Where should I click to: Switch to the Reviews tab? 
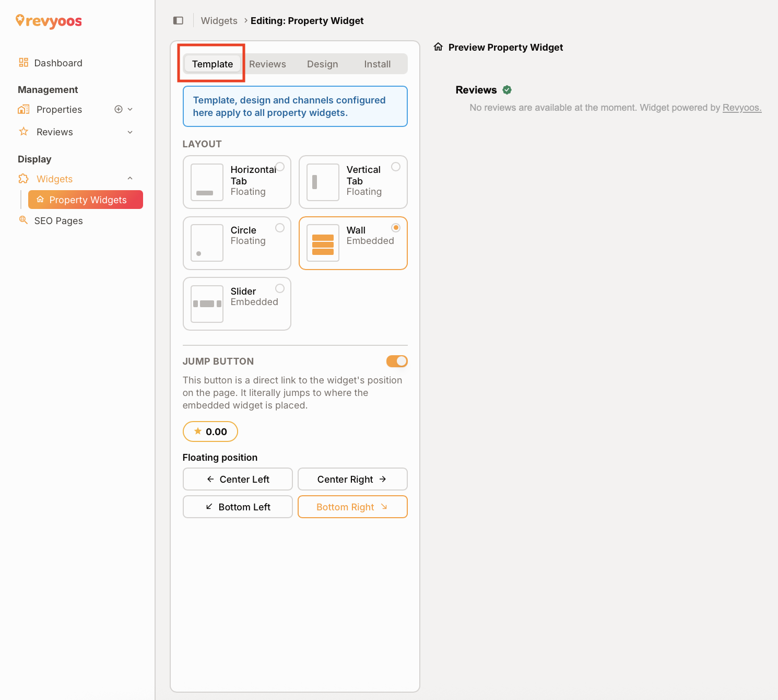[x=267, y=64]
